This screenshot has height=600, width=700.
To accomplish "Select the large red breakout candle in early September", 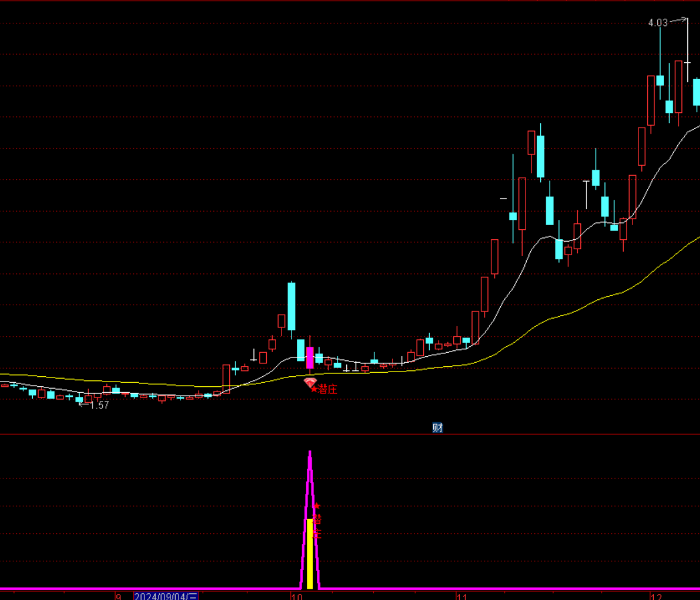I will [227, 378].
